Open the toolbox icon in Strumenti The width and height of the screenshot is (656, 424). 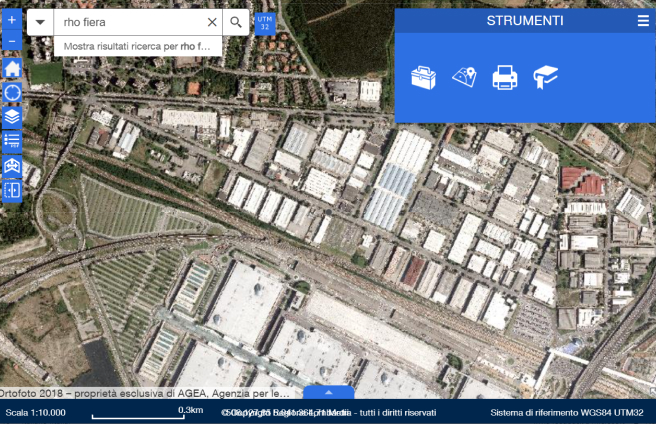click(424, 78)
